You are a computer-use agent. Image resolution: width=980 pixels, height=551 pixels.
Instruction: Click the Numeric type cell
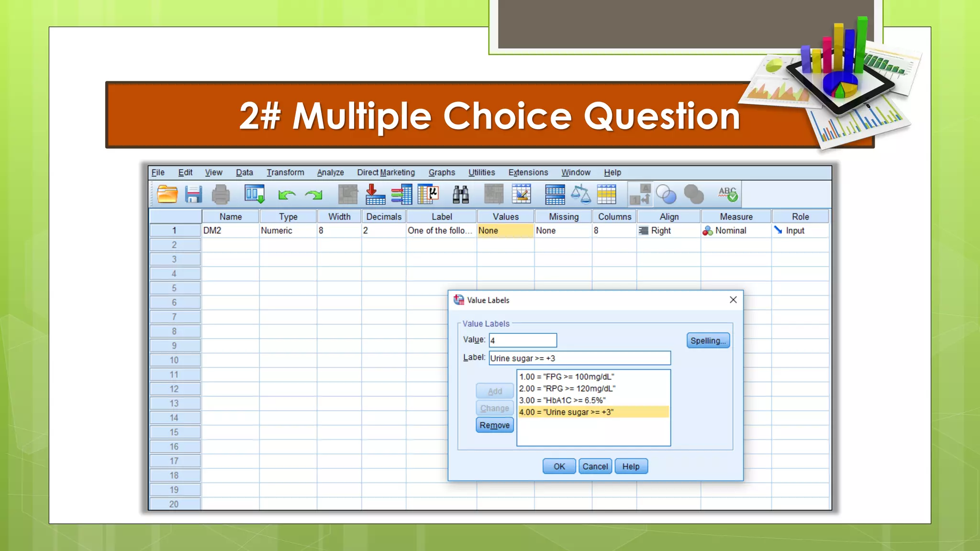(x=288, y=231)
